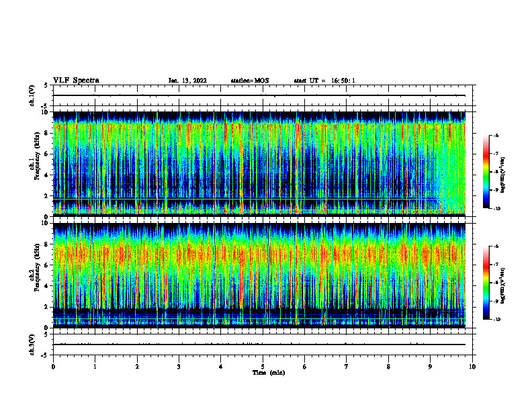Image resolution: width=532 pixels, height=411 pixels.
Task: Click the upper color scale bar for ch.1
Action: pos(486,172)
